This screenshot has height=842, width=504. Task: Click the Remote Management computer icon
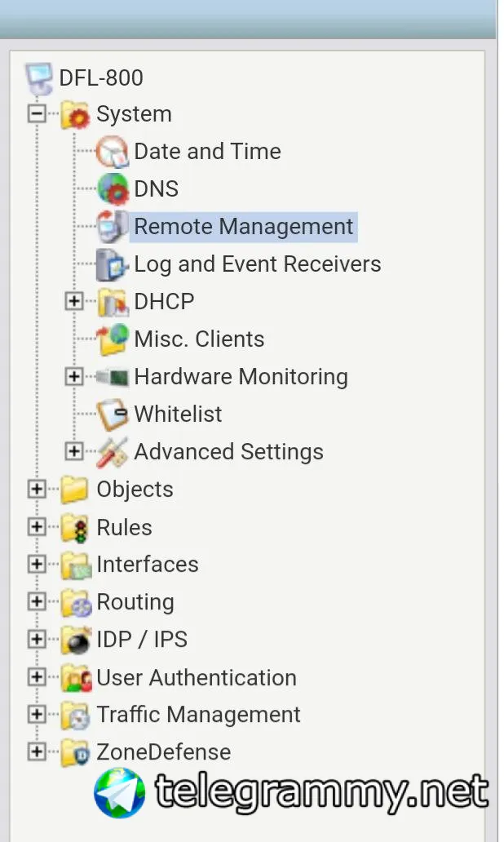(x=113, y=227)
